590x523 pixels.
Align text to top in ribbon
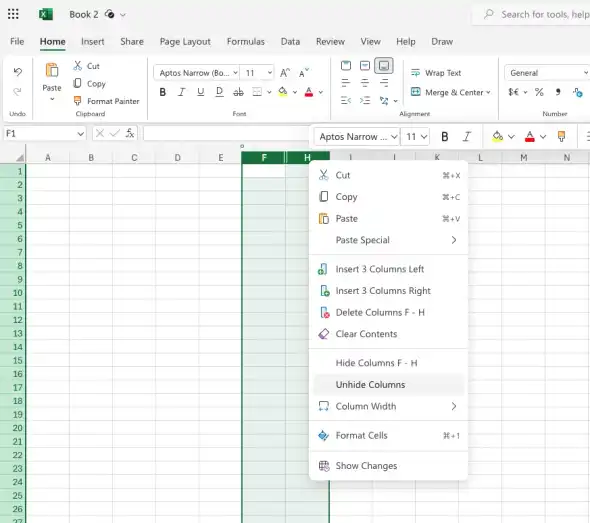point(346,65)
